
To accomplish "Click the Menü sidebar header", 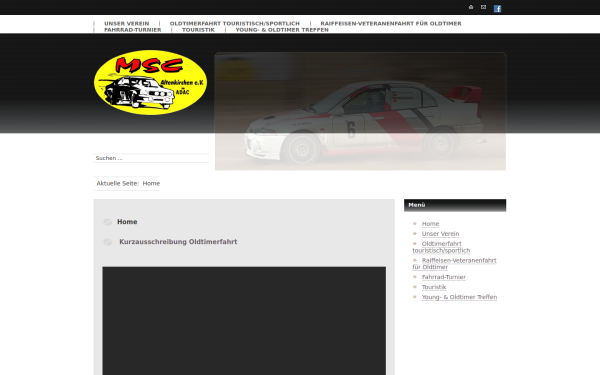I will [455, 205].
